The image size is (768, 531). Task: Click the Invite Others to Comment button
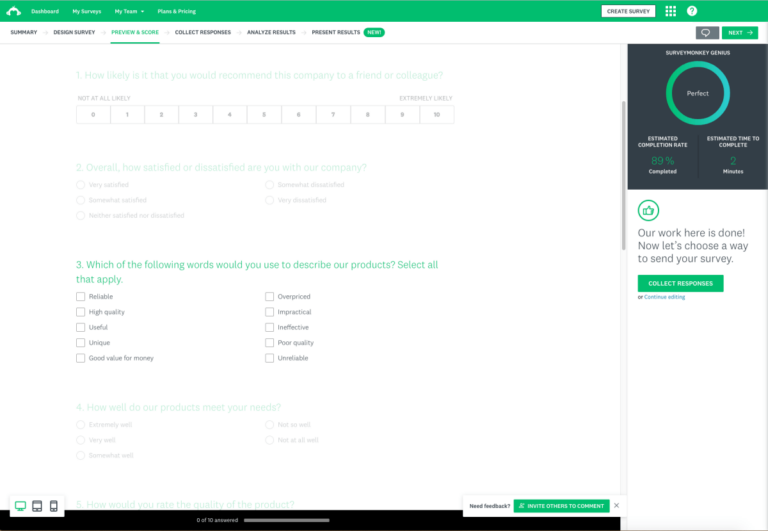coord(560,506)
